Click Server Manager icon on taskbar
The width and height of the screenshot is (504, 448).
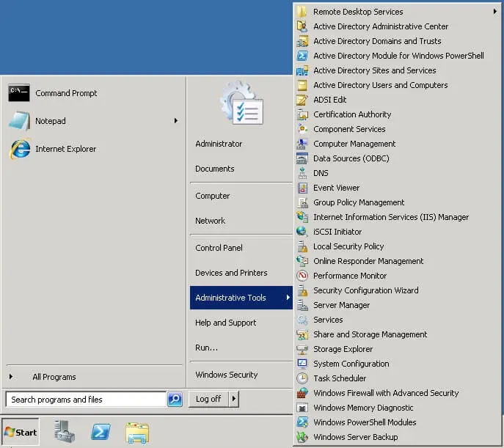[x=65, y=432]
